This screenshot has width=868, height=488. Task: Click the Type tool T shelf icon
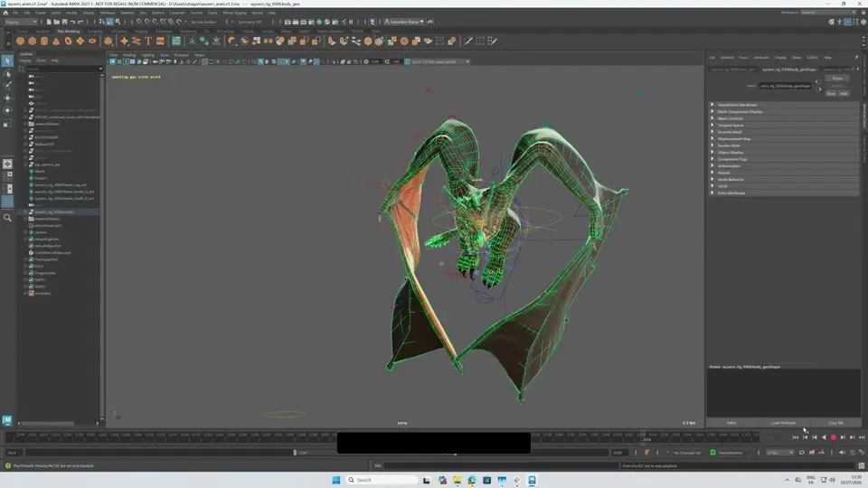[147, 41]
